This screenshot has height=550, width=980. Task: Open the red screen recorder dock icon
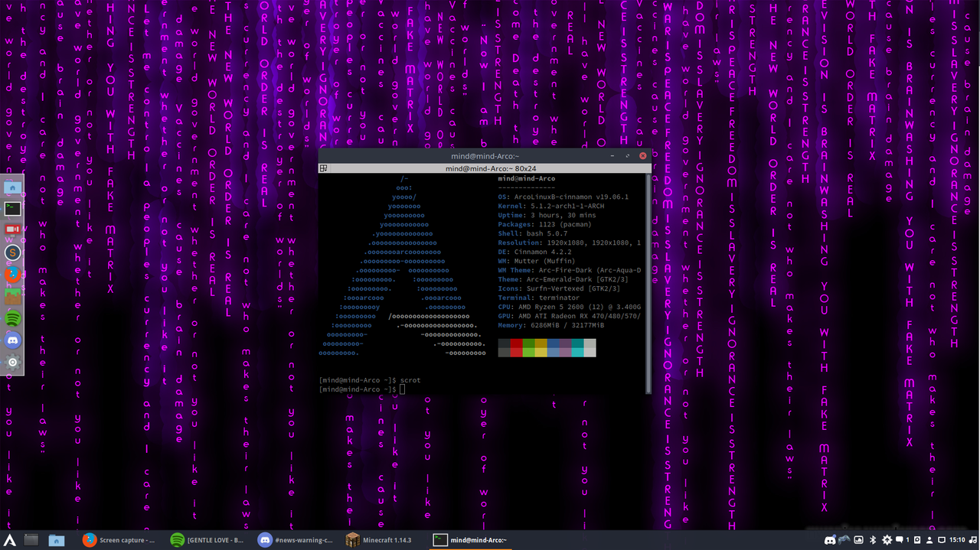[x=12, y=229]
